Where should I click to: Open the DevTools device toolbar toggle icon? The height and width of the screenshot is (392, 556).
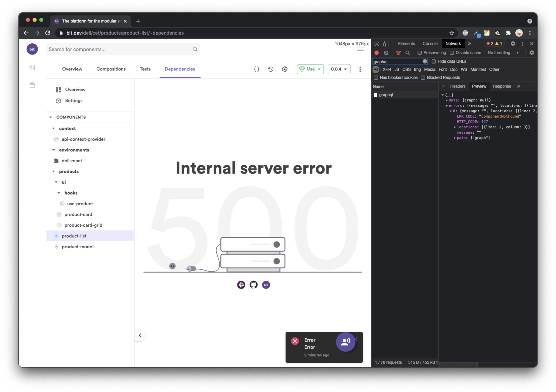click(386, 44)
